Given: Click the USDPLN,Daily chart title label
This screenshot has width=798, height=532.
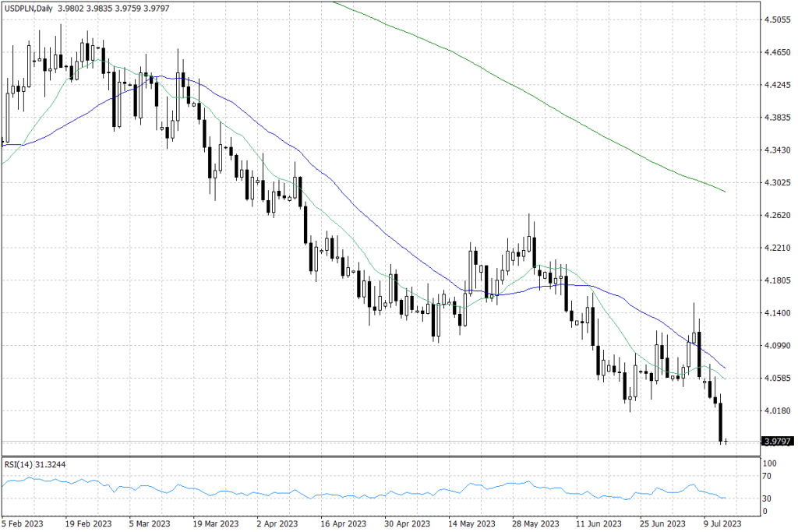Looking at the screenshot, I should [27, 5].
